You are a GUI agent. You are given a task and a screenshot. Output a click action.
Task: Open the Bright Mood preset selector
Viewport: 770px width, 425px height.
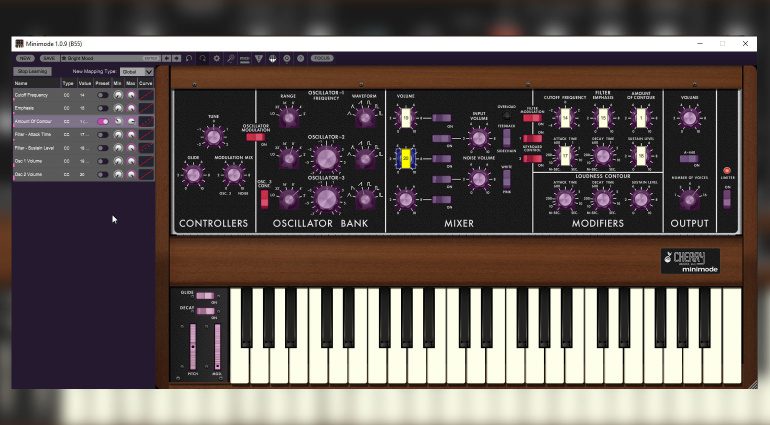110,58
